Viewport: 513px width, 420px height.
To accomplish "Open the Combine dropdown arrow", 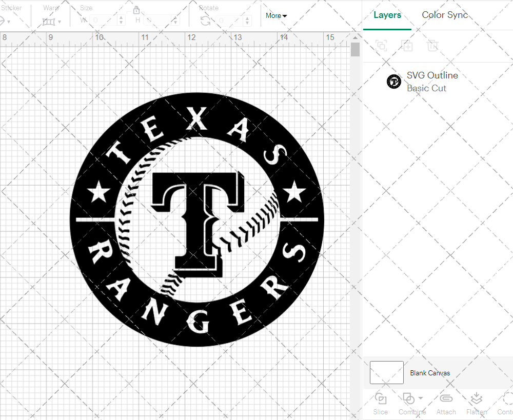I will (x=421, y=398).
